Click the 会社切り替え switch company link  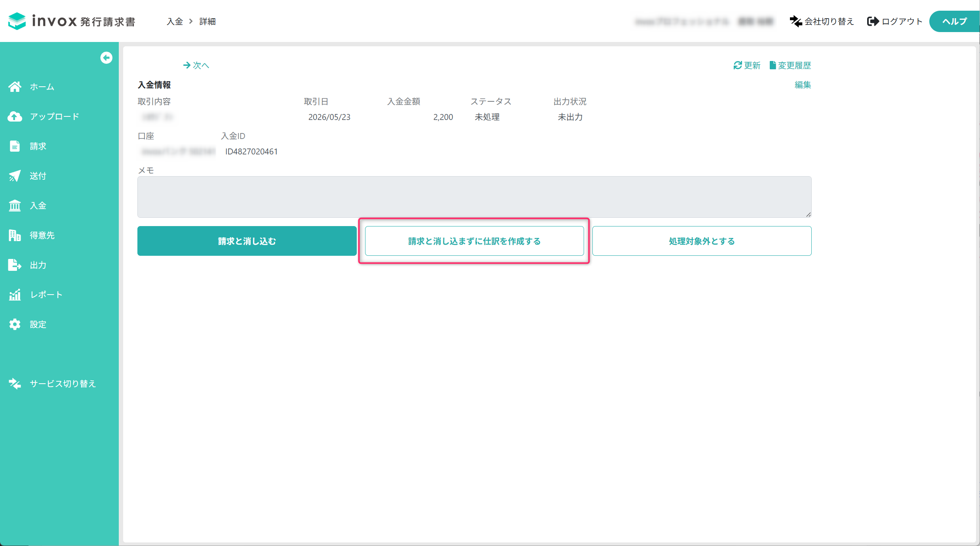822,21
